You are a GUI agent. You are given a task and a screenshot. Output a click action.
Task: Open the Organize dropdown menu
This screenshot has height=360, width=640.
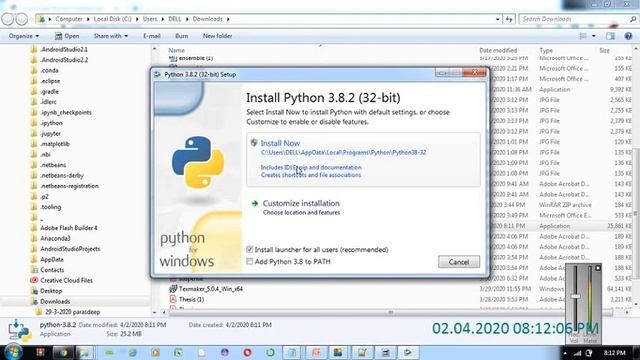click(x=24, y=36)
